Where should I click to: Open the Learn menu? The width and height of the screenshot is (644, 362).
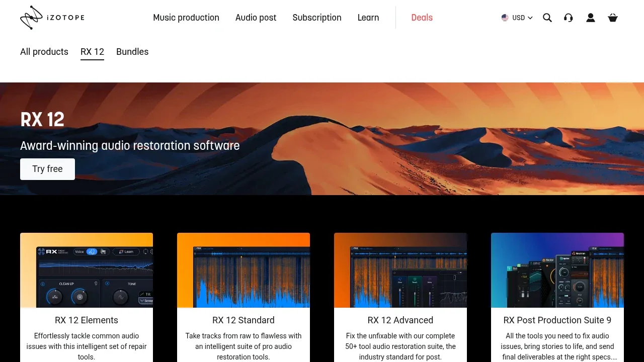(368, 18)
